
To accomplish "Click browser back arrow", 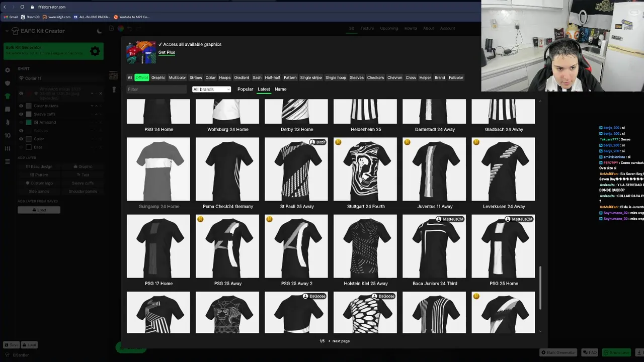I will coord(5,7).
